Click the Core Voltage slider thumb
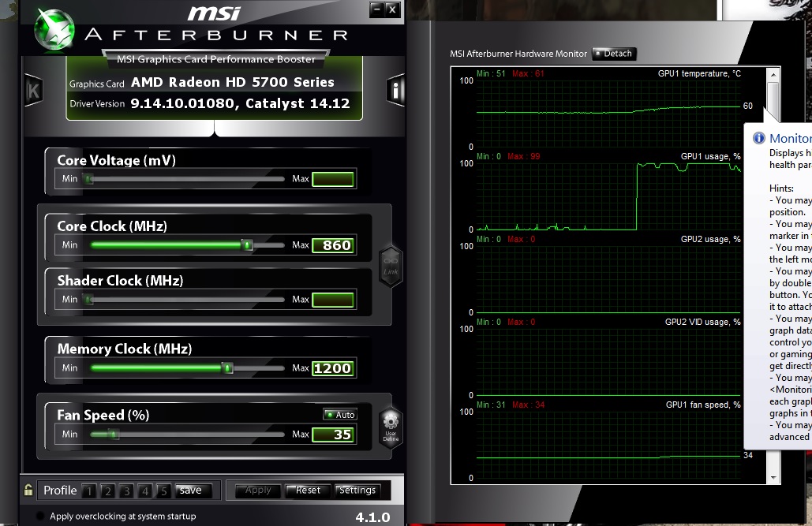The width and height of the screenshot is (812, 526). pos(90,179)
